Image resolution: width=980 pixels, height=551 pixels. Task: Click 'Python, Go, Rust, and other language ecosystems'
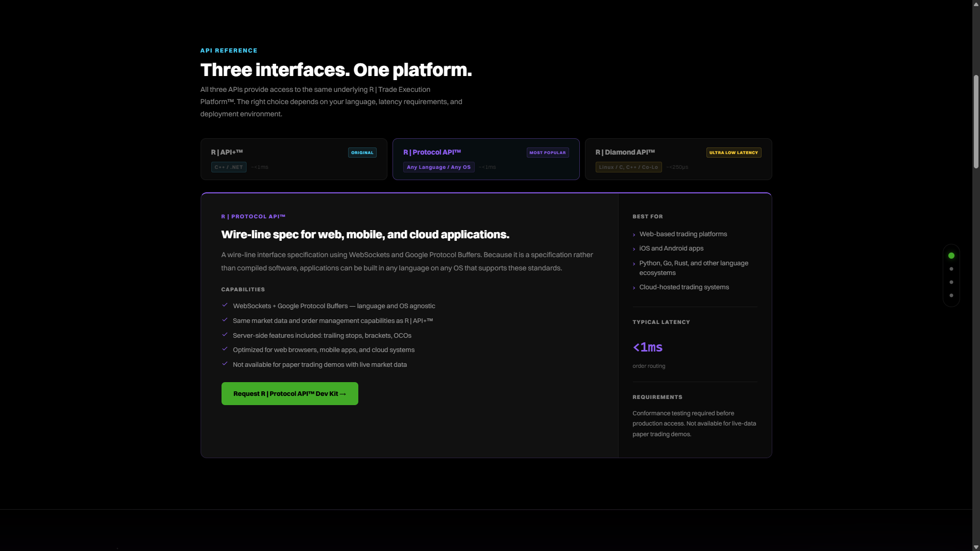pyautogui.click(x=694, y=268)
